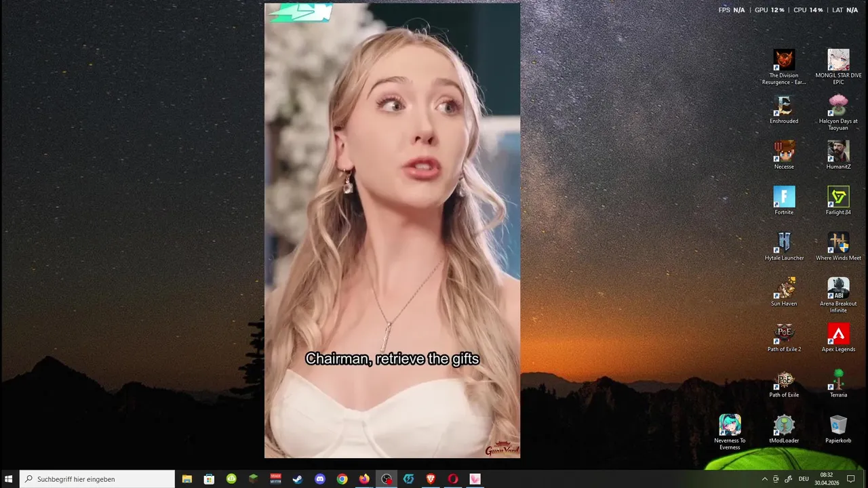
Task: Select the Necesse desktop icon
Action: 784,156
